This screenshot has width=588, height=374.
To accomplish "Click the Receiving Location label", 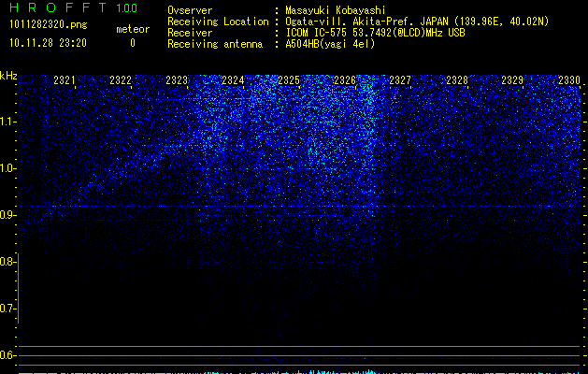I will pos(218,22).
